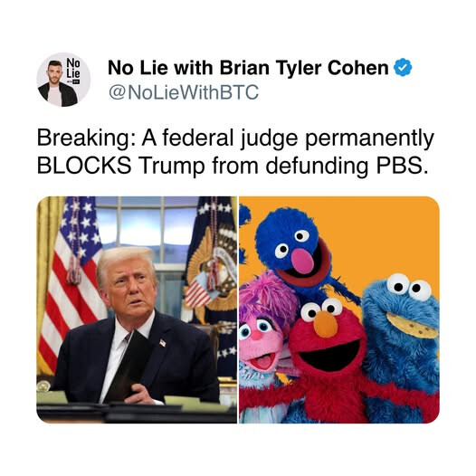The width and height of the screenshot is (476, 476).
Task: Click the "No Lie" logo inside avatar
Action: (73, 69)
